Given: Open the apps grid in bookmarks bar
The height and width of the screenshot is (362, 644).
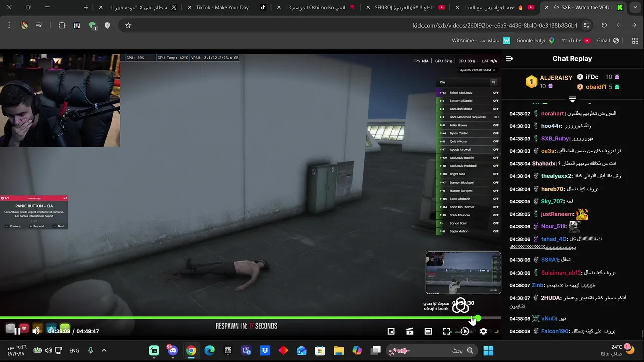Looking at the screenshot, I should click(x=635, y=40).
